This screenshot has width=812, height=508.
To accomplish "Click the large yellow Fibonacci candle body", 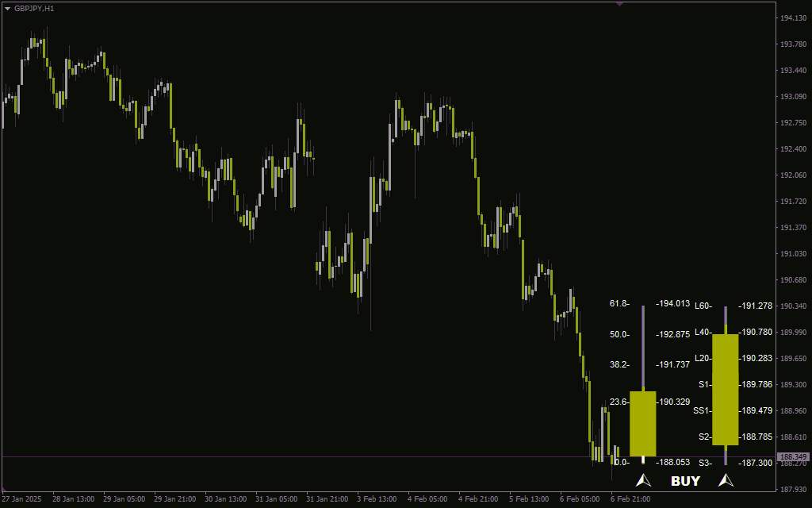I will pos(642,424).
